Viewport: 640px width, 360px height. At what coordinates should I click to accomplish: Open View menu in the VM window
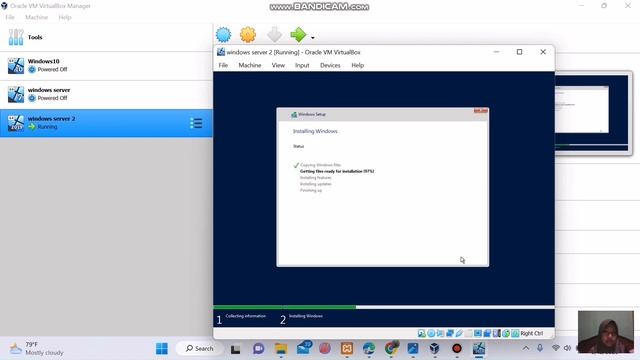tap(278, 65)
